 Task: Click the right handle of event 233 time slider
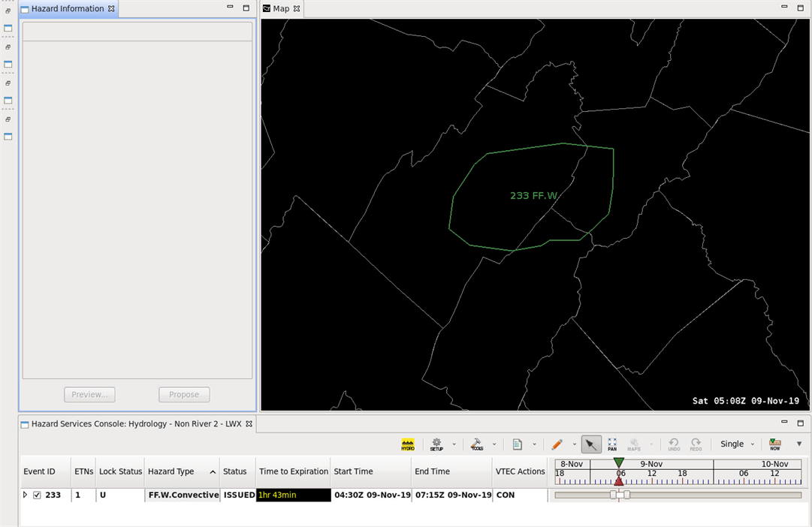point(627,495)
